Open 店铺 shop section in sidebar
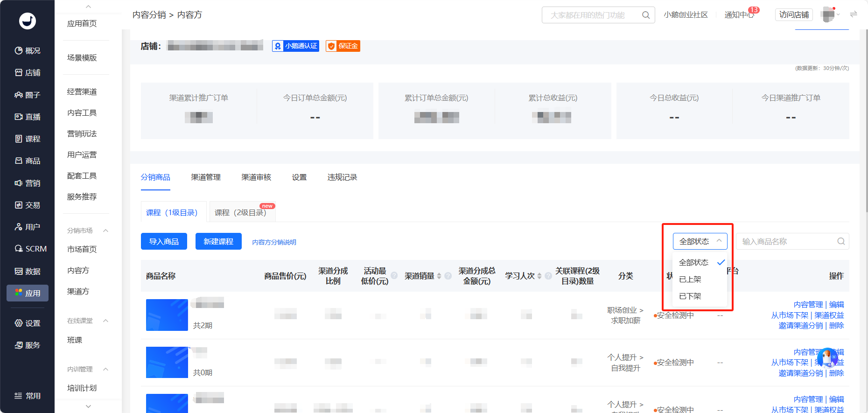This screenshot has height=413, width=868. pyautogui.click(x=28, y=72)
